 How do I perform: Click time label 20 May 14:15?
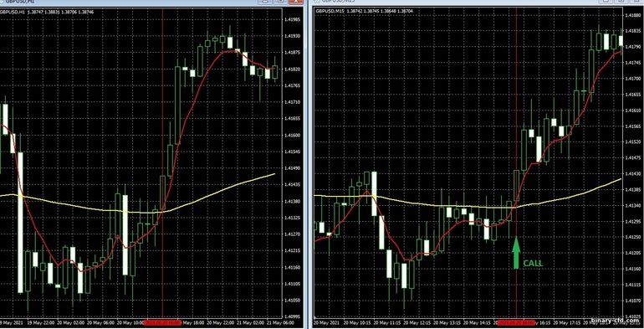tap(478, 323)
